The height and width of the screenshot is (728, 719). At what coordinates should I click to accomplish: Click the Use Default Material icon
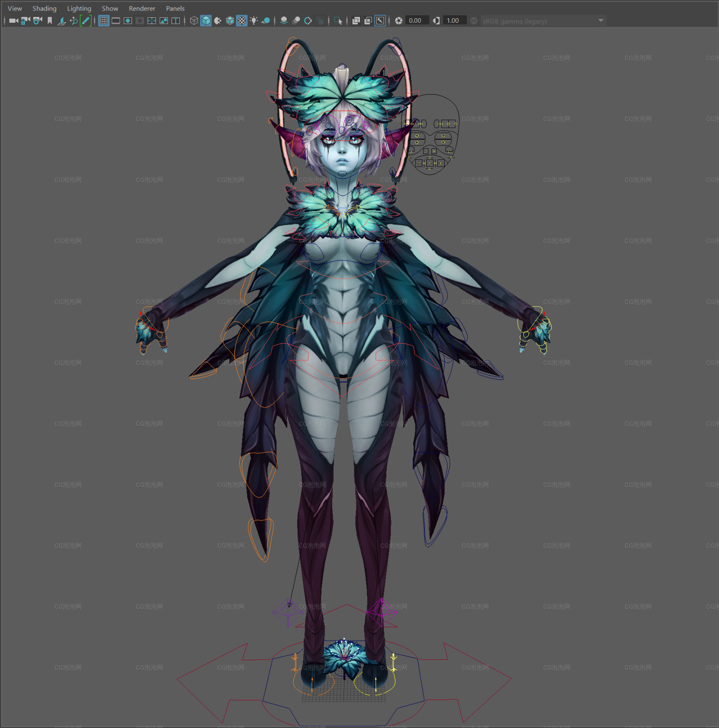pos(218,20)
